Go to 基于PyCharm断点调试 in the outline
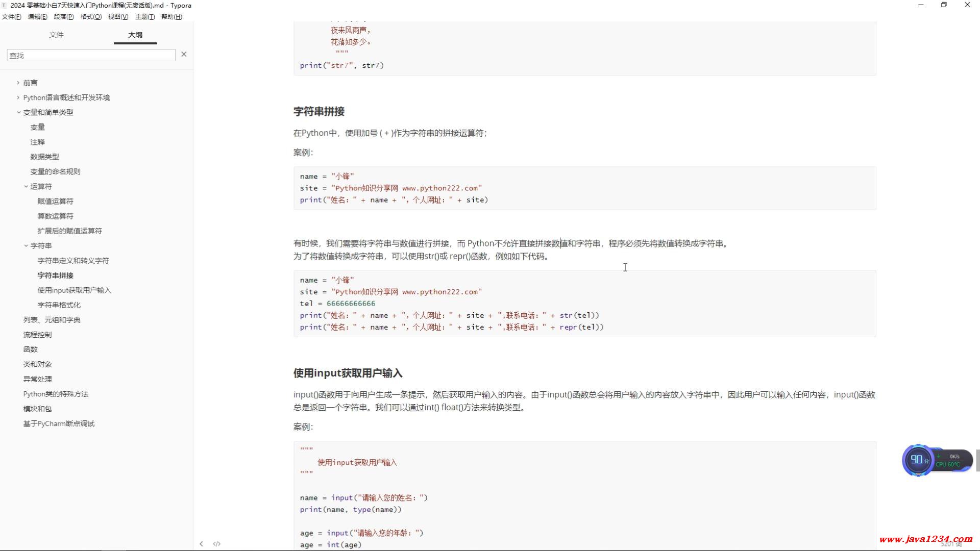The height and width of the screenshot is (551, 980). (59, 423)
